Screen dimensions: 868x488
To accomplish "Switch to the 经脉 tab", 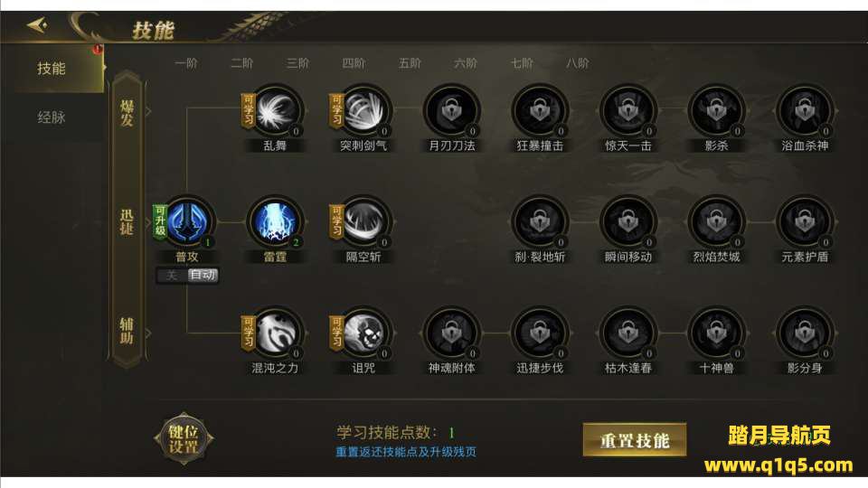I will [x=52, y=117].
